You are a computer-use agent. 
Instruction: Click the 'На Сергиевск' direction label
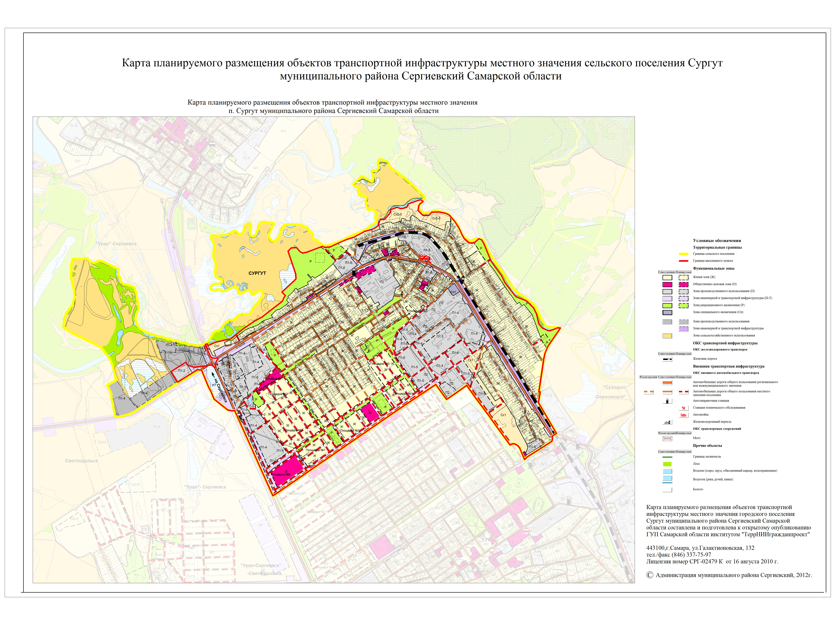click(x=221, y=391)
